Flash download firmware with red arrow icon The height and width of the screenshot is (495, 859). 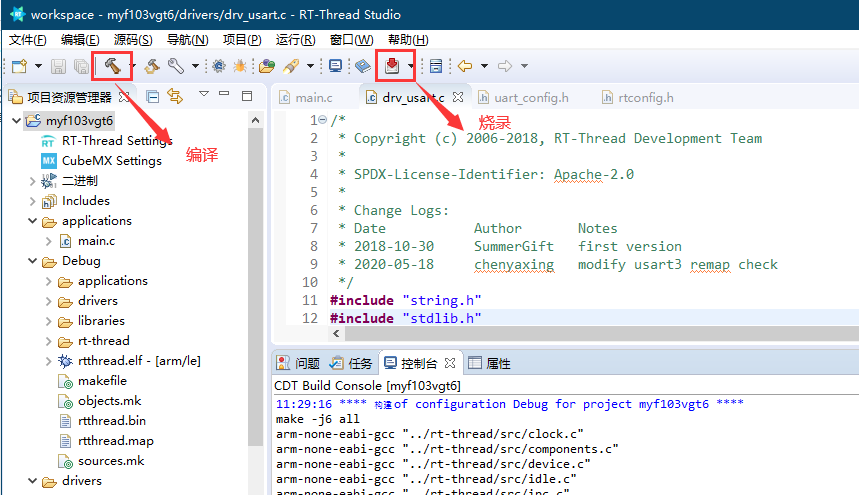point(392,66)
